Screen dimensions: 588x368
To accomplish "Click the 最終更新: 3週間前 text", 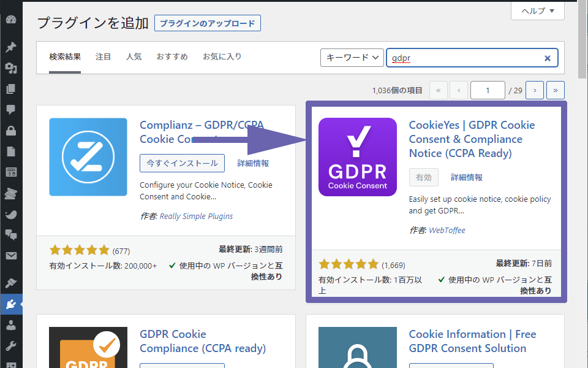I will (x=251, y=250).
